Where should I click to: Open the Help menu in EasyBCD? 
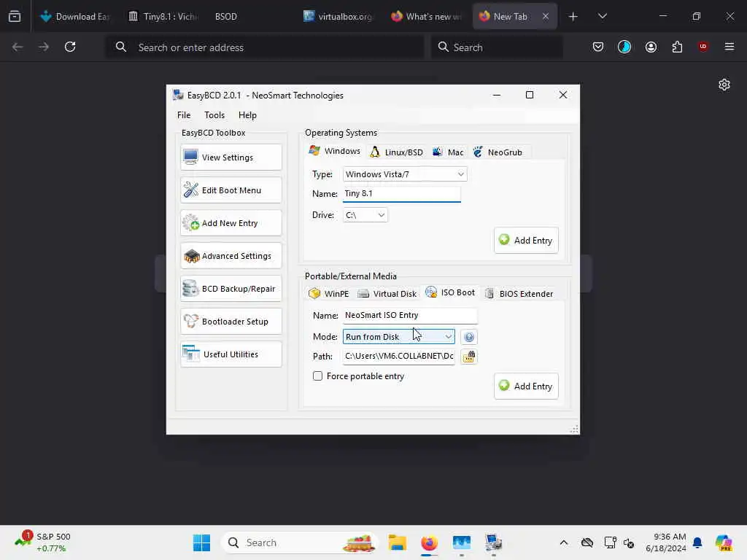coord(247,114)
